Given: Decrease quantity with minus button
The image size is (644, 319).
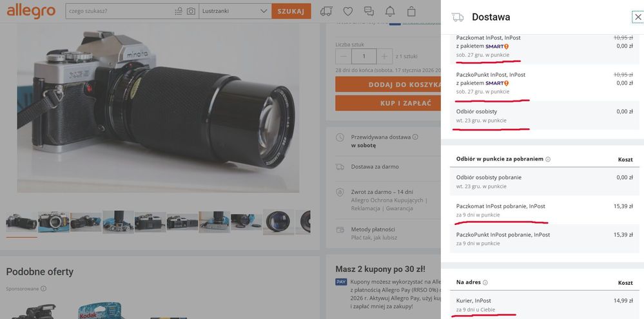Looking at the screenshot, I should pos(344,56).
